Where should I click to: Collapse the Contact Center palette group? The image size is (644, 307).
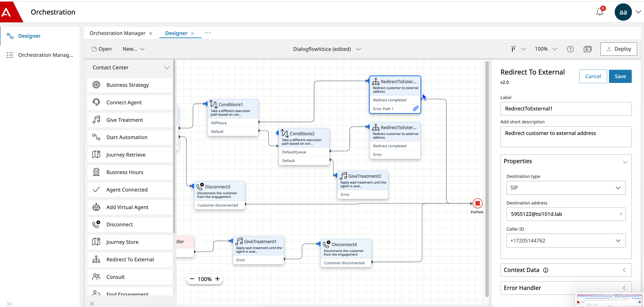167,67
